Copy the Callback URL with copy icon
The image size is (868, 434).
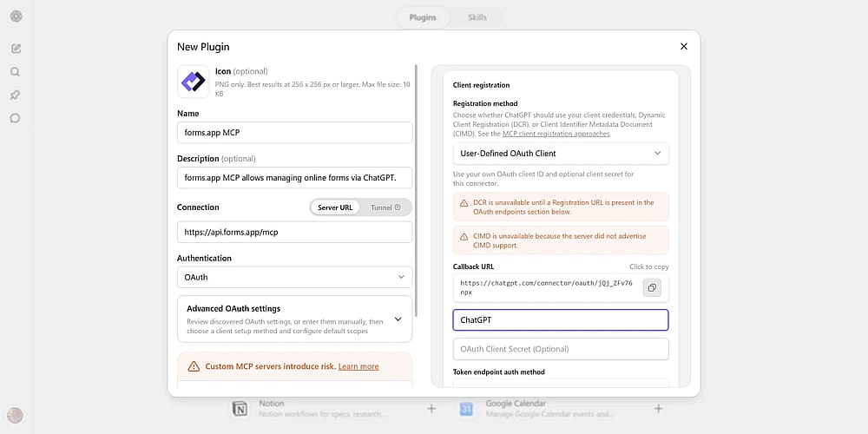click(x=652, y=288)
